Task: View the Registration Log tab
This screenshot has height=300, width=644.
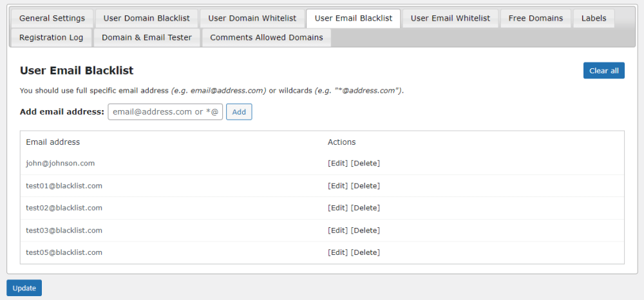Action: 52,37
